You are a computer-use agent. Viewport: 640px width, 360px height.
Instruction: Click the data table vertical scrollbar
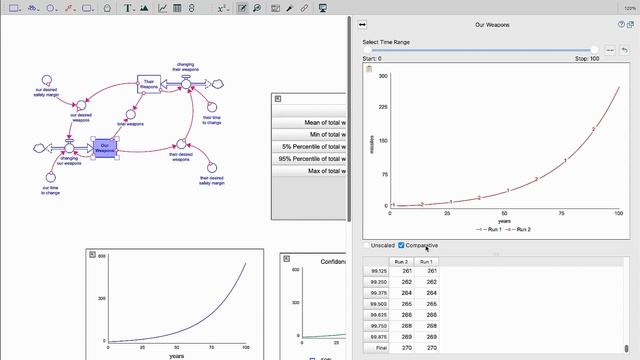tap(626, 348)
